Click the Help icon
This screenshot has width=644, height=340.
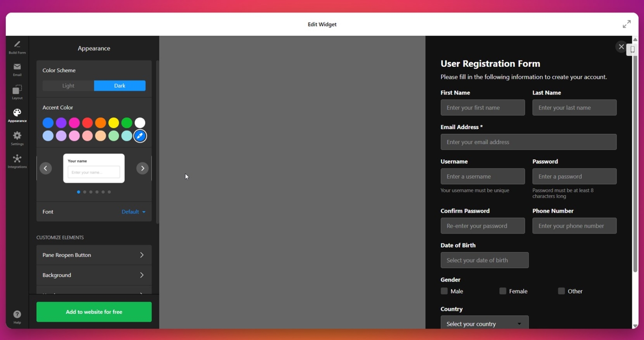tap(17, 314)
